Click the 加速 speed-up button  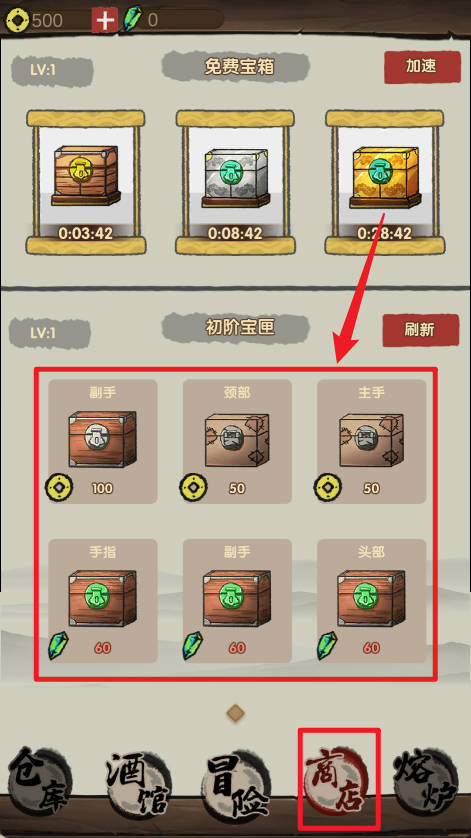422,67
